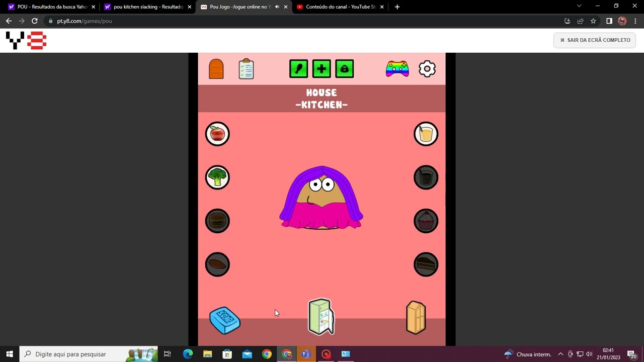Pick the greyed-out brown bean-shaped food item

point(217,264)
